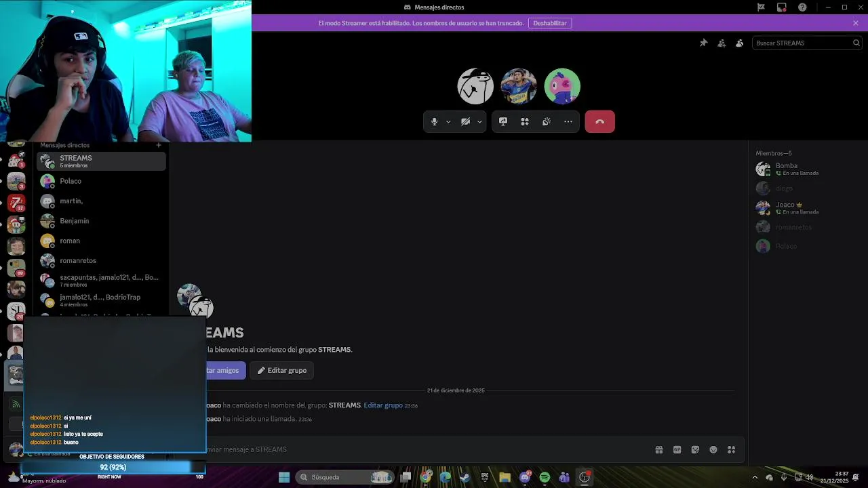Open Steam from the taskbar
The height and width of the screenshot is (488, 868).
pos(465,477)
